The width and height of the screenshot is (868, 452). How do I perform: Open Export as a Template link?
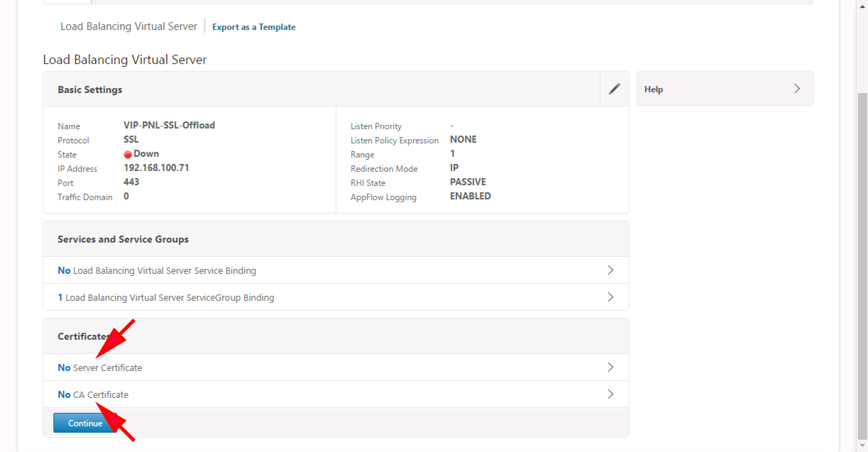pyautogui.click(x=254, y=27)
